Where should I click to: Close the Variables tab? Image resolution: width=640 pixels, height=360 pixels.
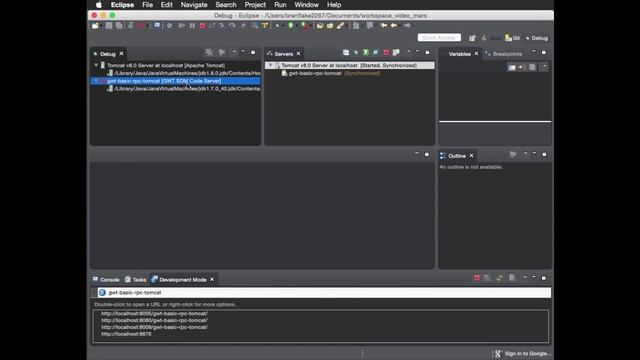[x=476, y=54]
